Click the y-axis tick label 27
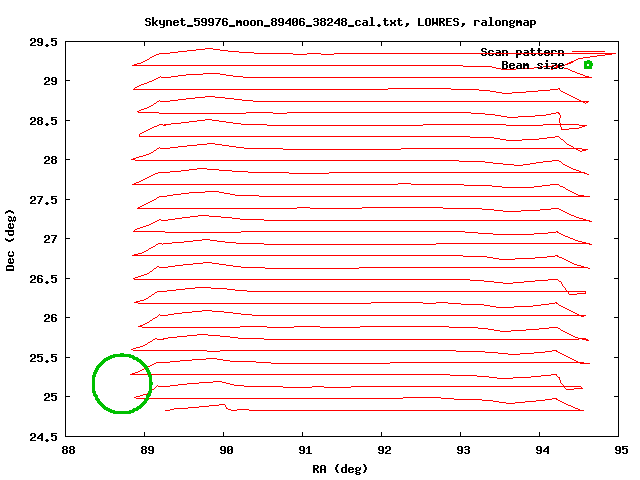Viewport: 640px width, 480px height. (x=50, y=239)
